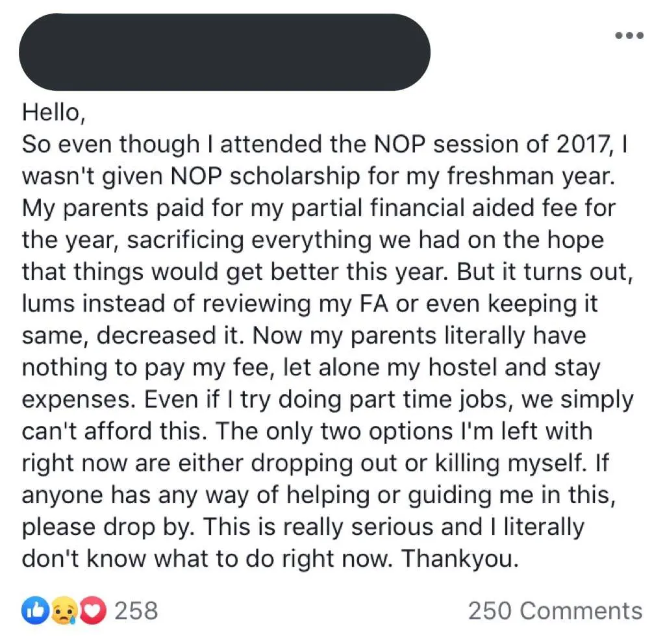Viewport: 665px width, 644px height.
Task: Click the closing word 'Thankyou.'
Action: point(460,557)
